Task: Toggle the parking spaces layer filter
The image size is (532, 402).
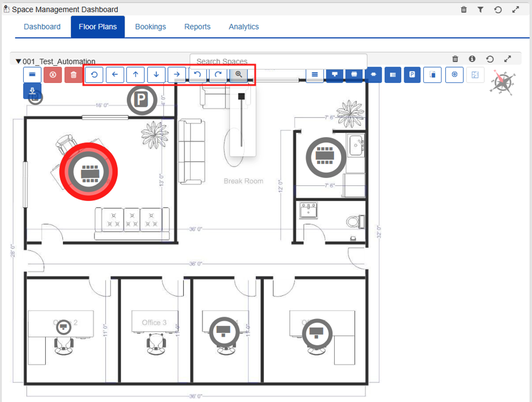Action: [412, 75]
